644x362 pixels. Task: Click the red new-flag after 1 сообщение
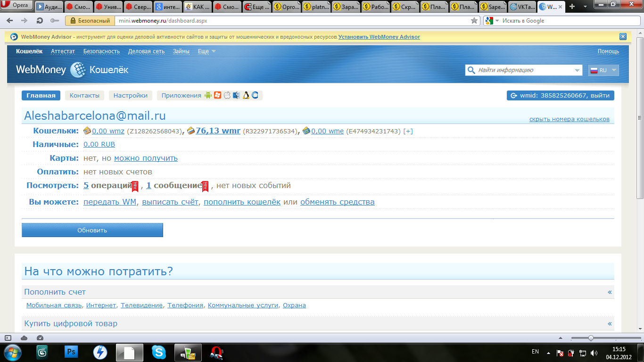click(x=205, y=186)
